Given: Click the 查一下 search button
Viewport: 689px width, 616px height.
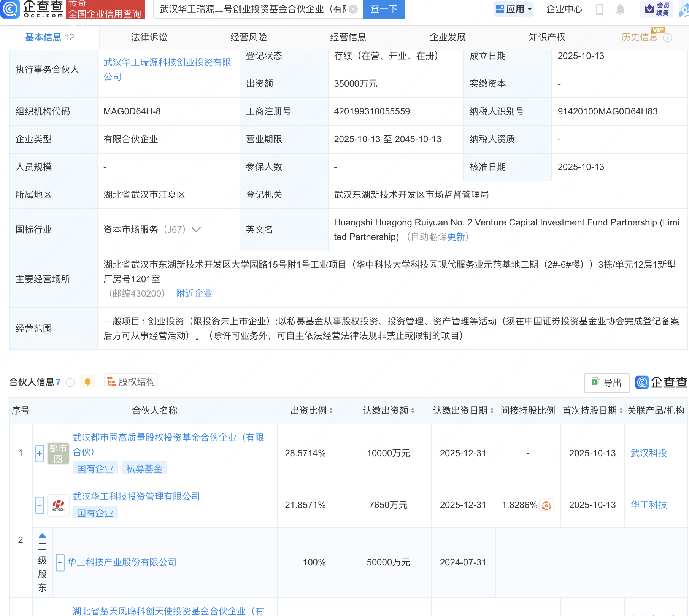Looking at the screenshot, I should pyautogui.click(x=384, y=9).
